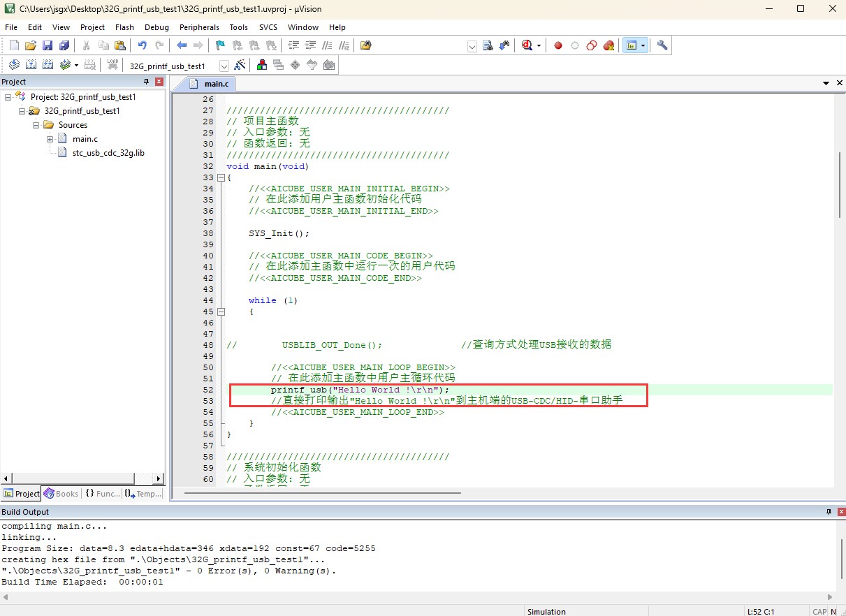Open the find text box dropdown arrow

[472, 46]
